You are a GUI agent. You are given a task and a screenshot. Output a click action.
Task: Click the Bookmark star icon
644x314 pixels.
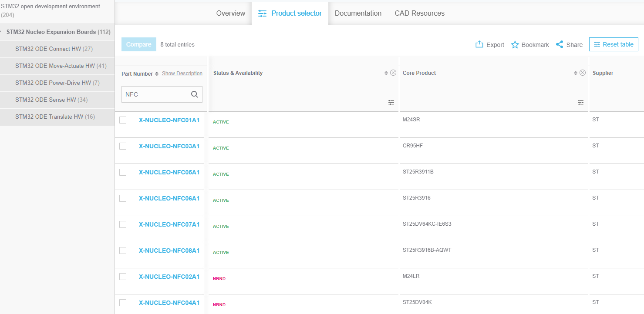(x=515, y=45)
